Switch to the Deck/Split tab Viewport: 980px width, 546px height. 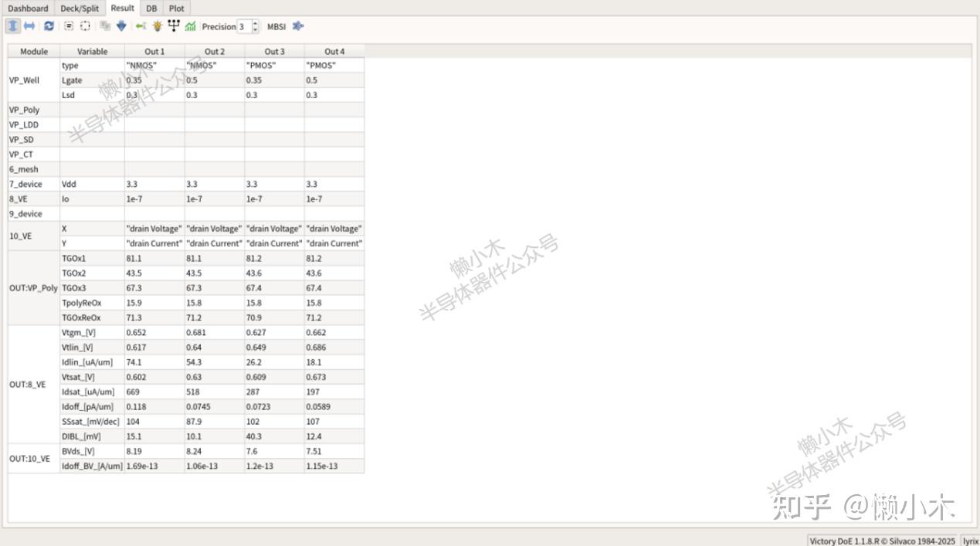[80, 8]
